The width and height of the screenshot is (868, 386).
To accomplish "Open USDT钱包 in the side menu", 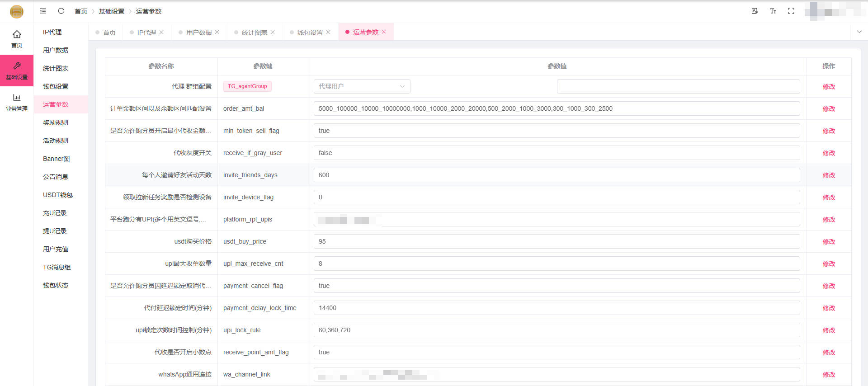I will (x=58, y=195).
